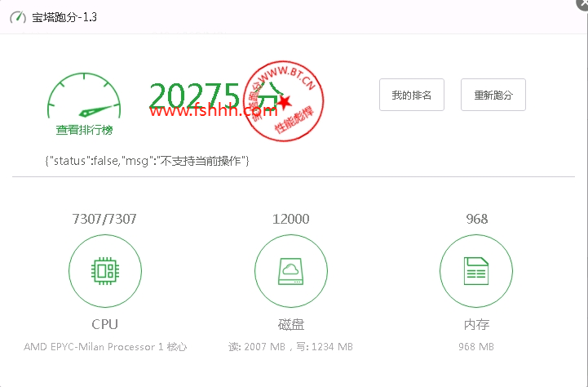This screenshot has width=588, height=387.
Task: Click the speedometer gauge icon above 查看排行榜
Action: click(x=84, y=96)
